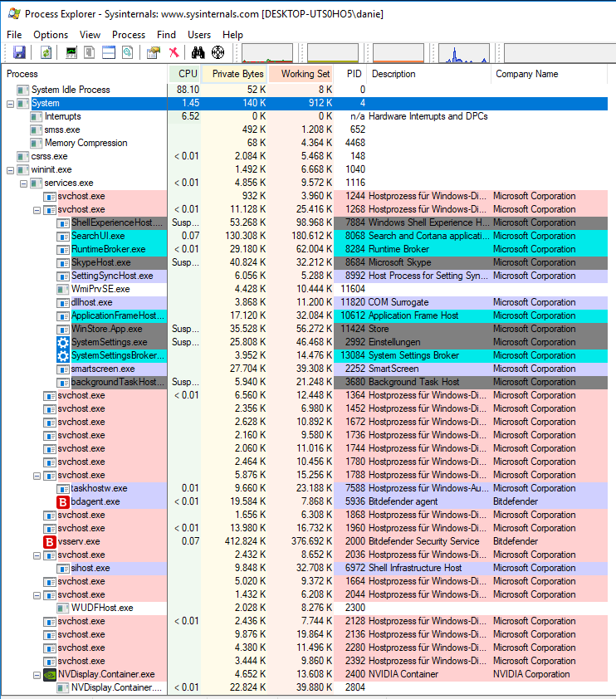Open the commit history mini graph

(333, 52)
